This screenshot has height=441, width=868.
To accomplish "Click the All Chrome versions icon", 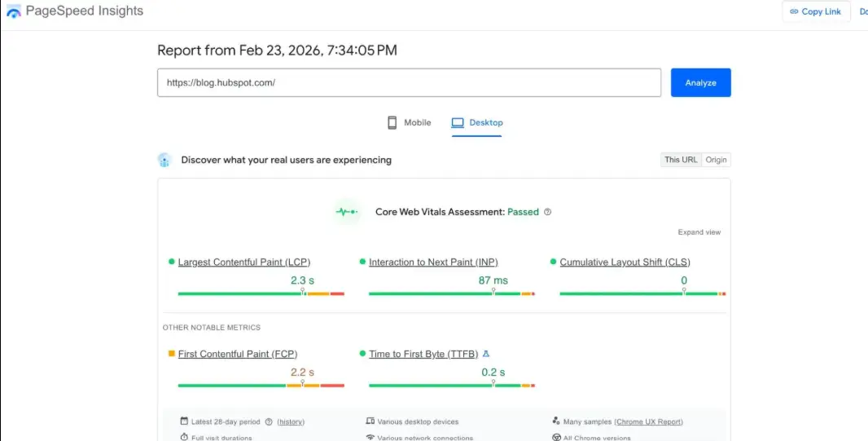I will click(x=556, y=437).
